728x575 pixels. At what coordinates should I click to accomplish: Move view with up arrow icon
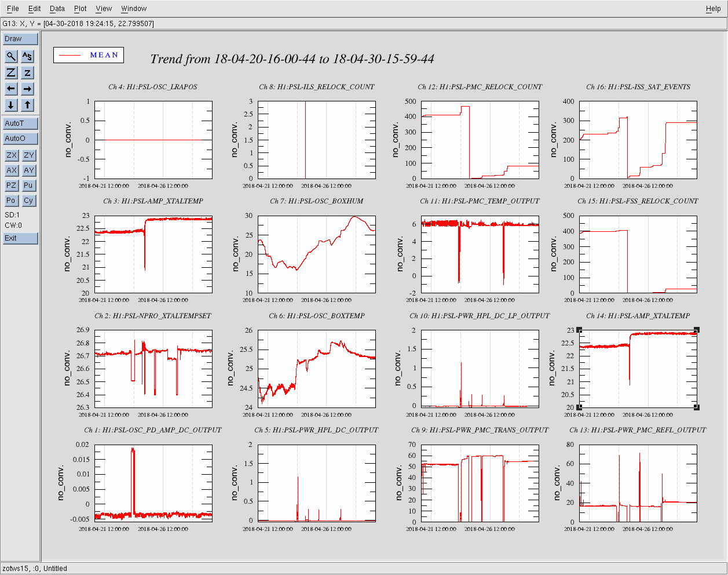(x=28, y=105)
